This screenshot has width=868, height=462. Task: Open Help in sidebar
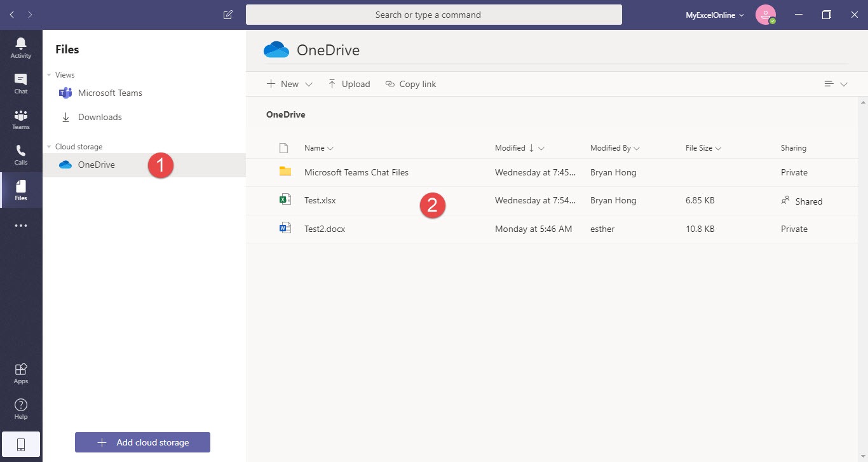coord(21,409)
